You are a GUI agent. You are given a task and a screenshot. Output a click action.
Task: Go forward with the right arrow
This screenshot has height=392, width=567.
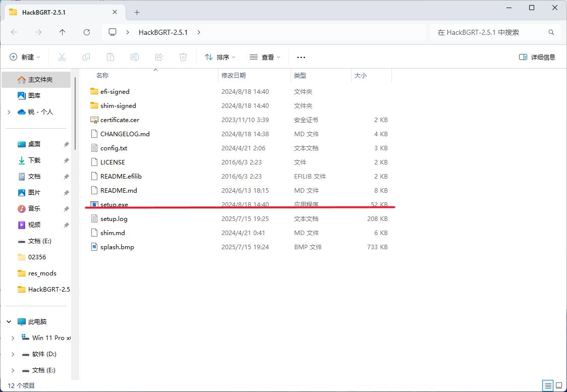[x=38, y=32]
